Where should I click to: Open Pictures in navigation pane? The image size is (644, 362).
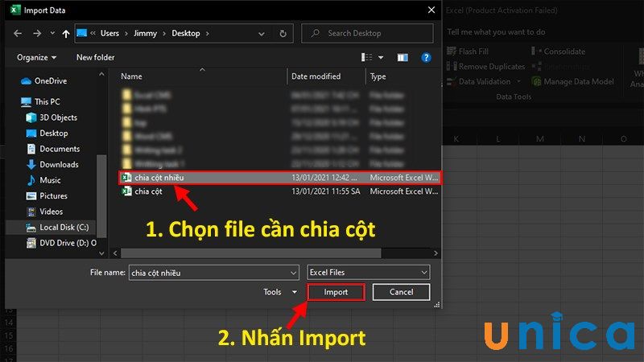(x=53, y=195)
